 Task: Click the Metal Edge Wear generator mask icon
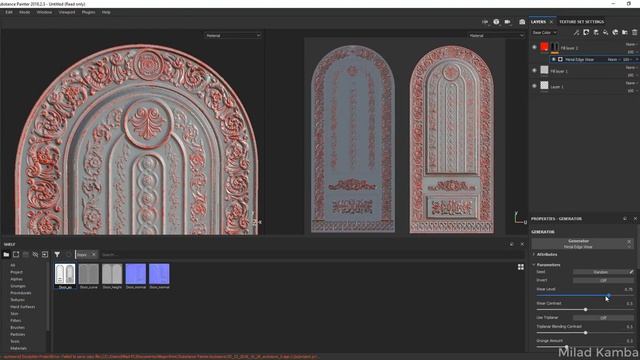[560, 60]
